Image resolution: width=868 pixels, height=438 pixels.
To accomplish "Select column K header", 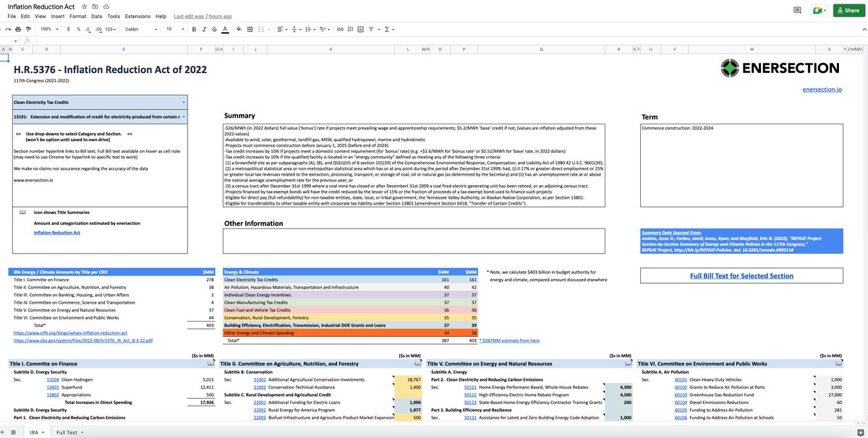I will pos(331,48).
